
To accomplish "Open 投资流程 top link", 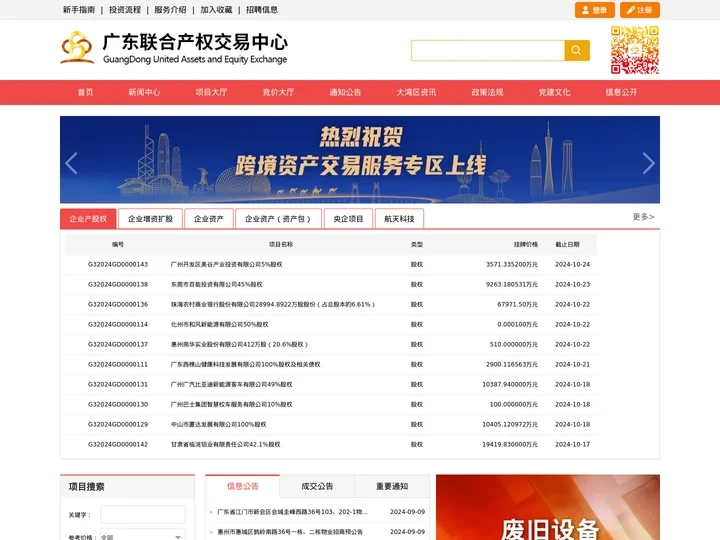I will (x=124, y=10).
